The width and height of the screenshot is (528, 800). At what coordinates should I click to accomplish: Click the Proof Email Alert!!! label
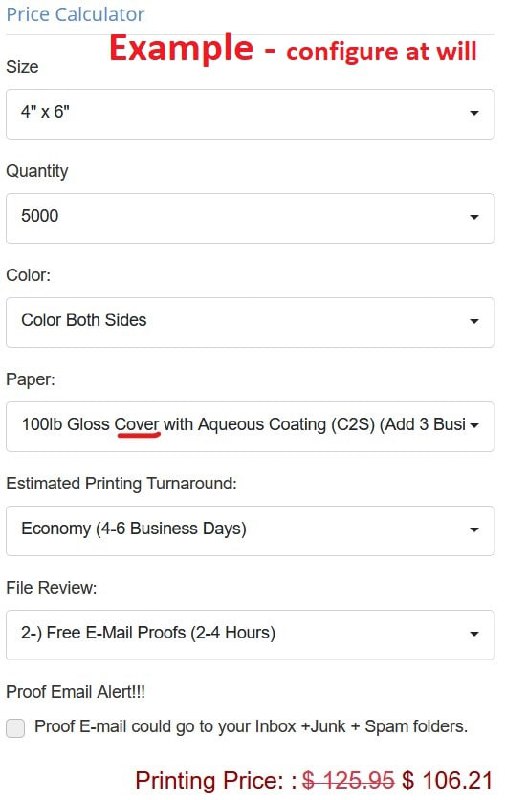(76, 692)
